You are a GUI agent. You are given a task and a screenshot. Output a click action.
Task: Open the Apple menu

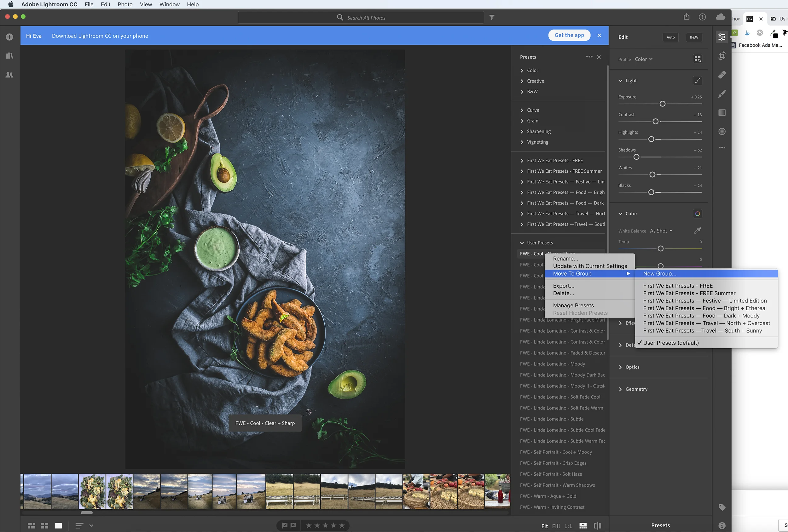(10, 4)
